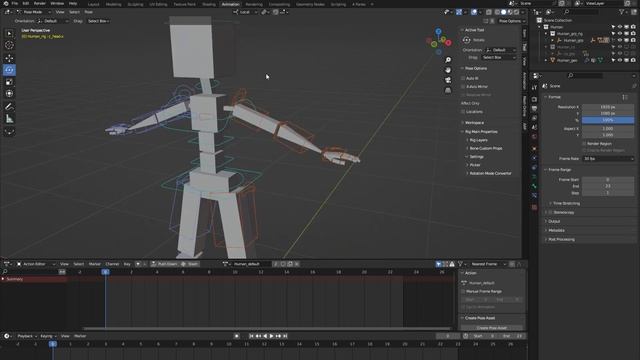
Task: Click the red X axis on navigation gizmo
Action: [x=448, y=42]
